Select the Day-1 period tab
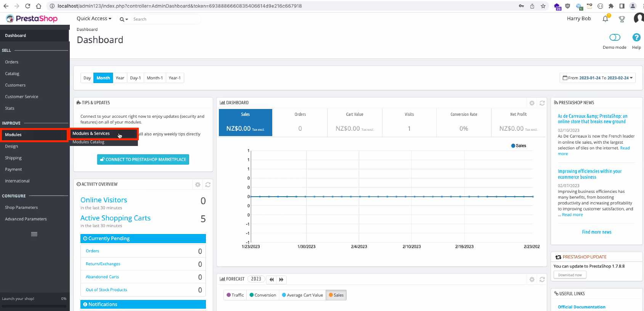This screenshot has height=311, width=644. tap(135, 78)
